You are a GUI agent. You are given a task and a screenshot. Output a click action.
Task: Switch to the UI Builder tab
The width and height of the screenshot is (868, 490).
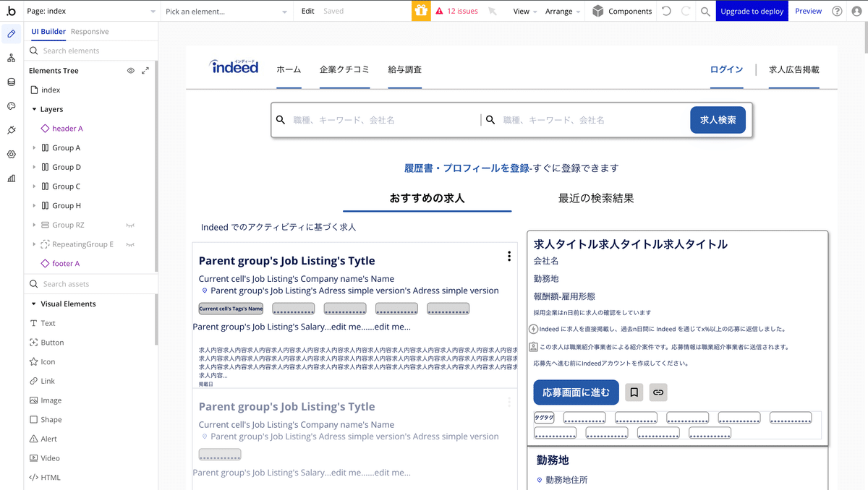[x=48, y=32]
